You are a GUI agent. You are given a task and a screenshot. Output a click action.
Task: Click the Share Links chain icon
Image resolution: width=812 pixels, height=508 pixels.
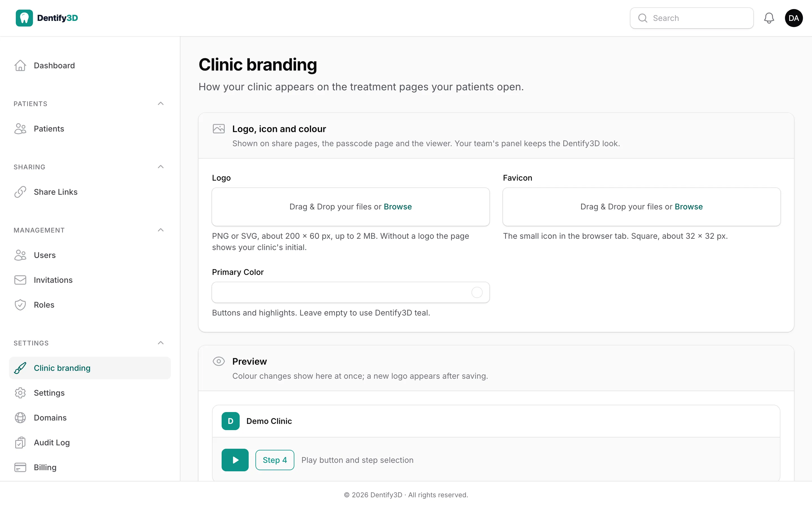coord(20,192)
